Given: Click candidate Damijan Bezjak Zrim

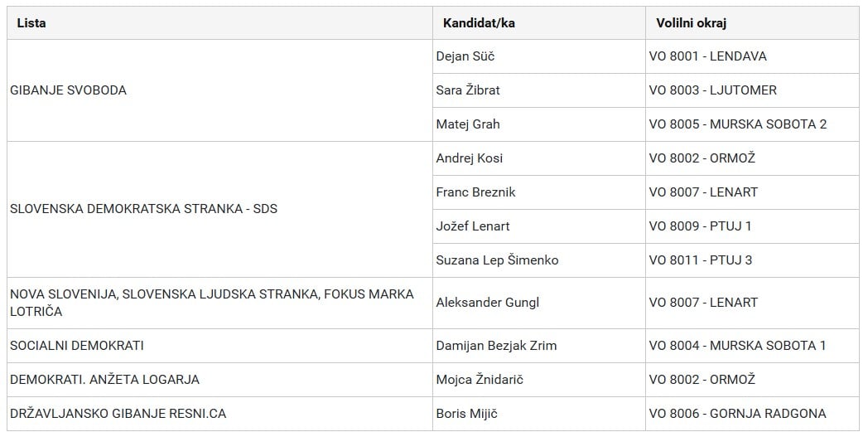Looking at the screenshot, I should point(496,346).
